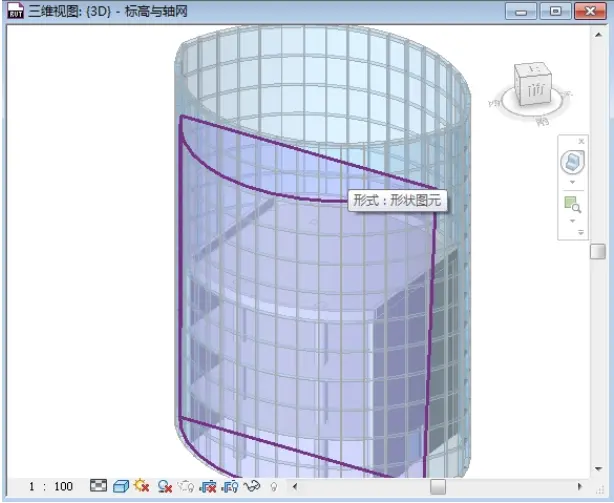614x503 pixels.
Task: Click the ViewCube front face
Action: click(x=536, y=90)
